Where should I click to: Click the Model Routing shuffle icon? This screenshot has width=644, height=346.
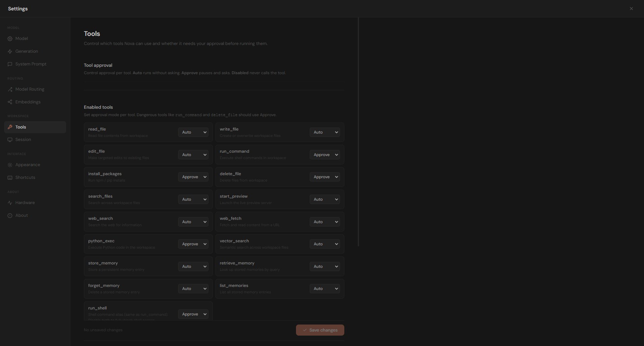(x=10, y=89)
